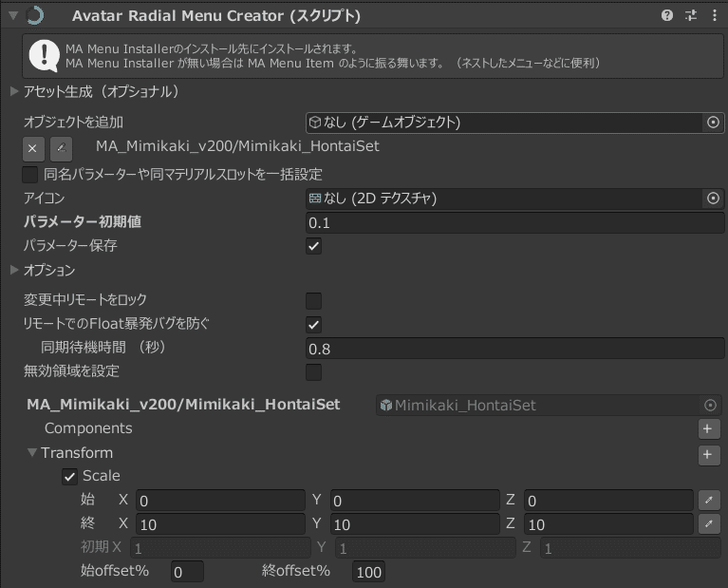The width and height of the screenshot is (728, 588).
Task: Click the 2D texture icon in アイコン field
Action: pyautogui.click(x=315, y=199)
